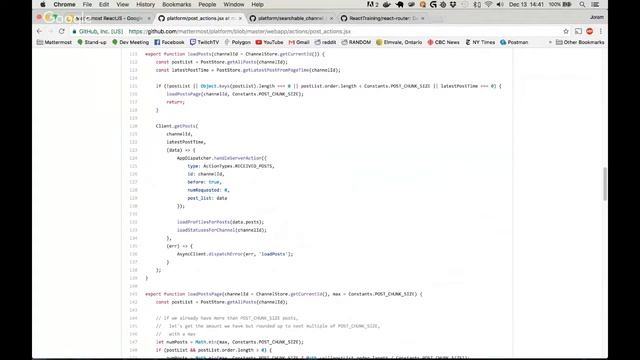Click 'export function loadPosts' code line
Viewport: 640px width, 360px height.
click(x=235, y=54)
